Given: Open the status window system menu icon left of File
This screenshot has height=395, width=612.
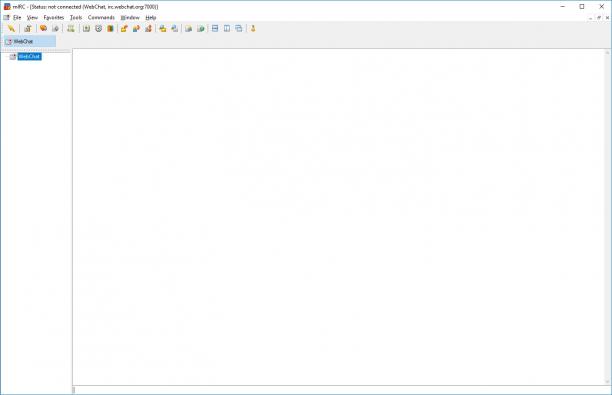Looking at the screenshot, I should (x=6, y=18).
